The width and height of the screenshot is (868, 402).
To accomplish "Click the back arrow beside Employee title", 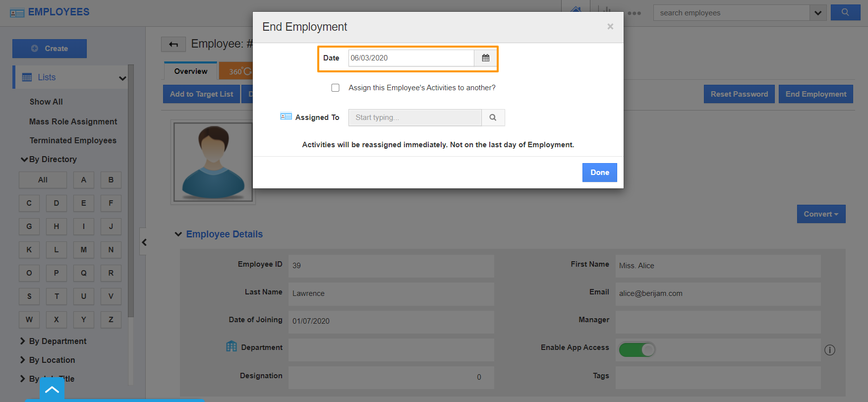I will click(x=174, y=45).
